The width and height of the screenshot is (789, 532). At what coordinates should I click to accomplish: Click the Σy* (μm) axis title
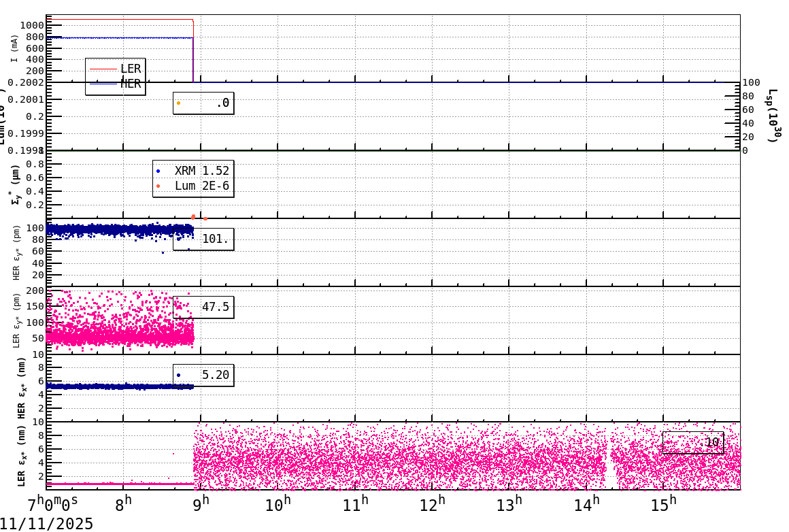[x=16, y=184]
